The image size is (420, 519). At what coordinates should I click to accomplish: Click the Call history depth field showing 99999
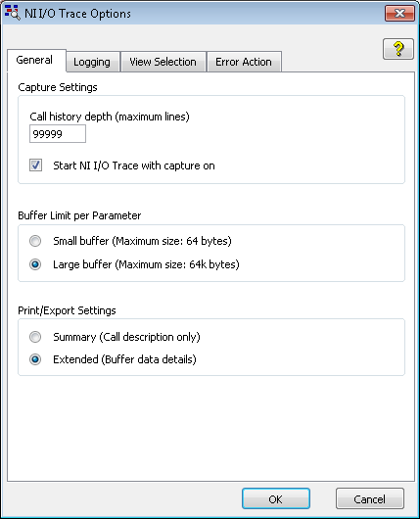coord(58,134)
